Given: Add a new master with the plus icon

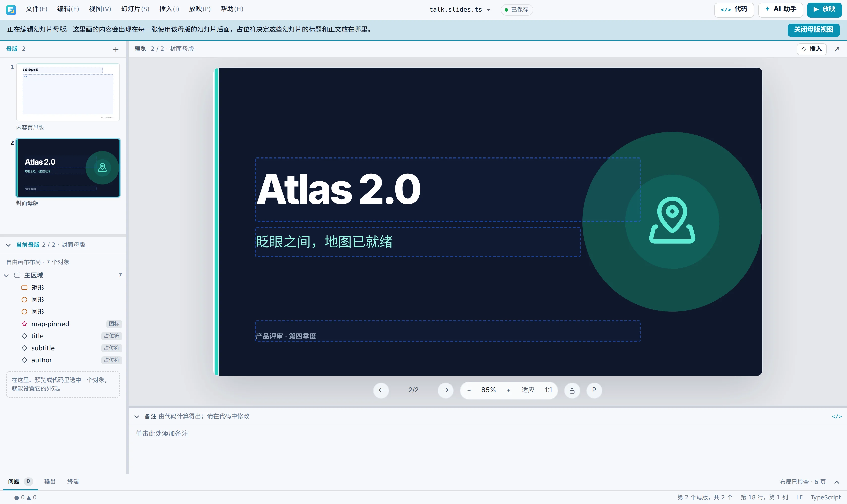Looking at the screenshot, I should [116, 50].
